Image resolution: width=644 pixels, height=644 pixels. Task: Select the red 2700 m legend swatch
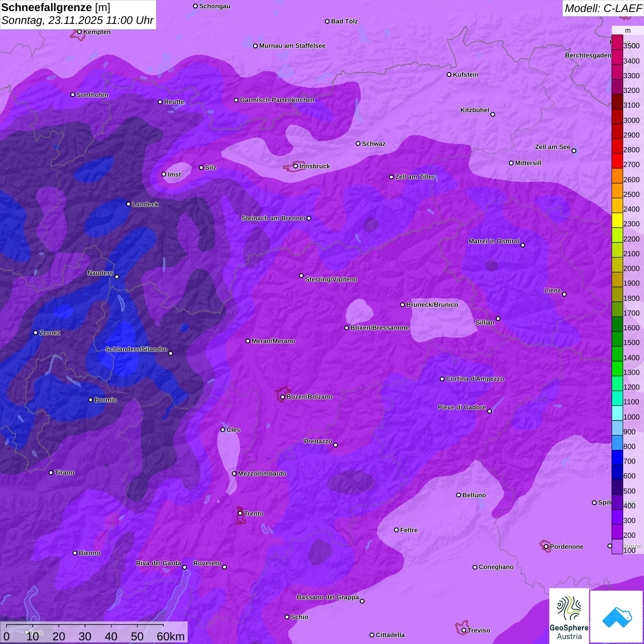click(617, 161)
